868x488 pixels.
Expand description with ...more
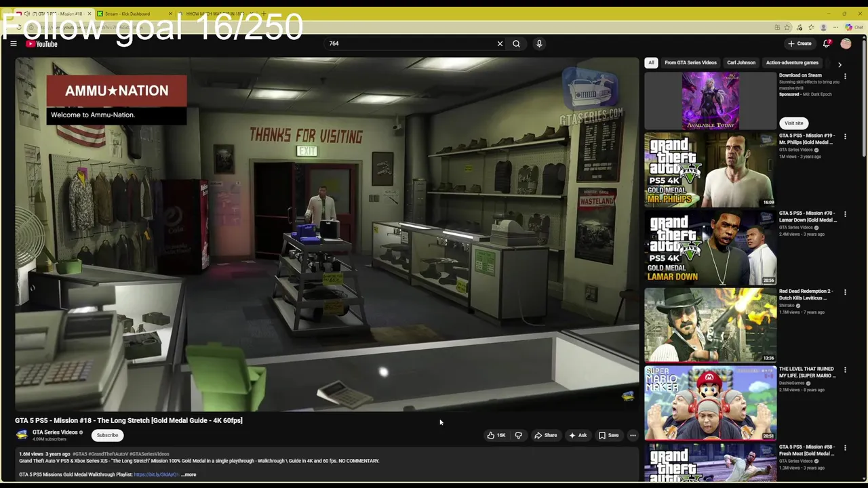(x=189, y=474)
